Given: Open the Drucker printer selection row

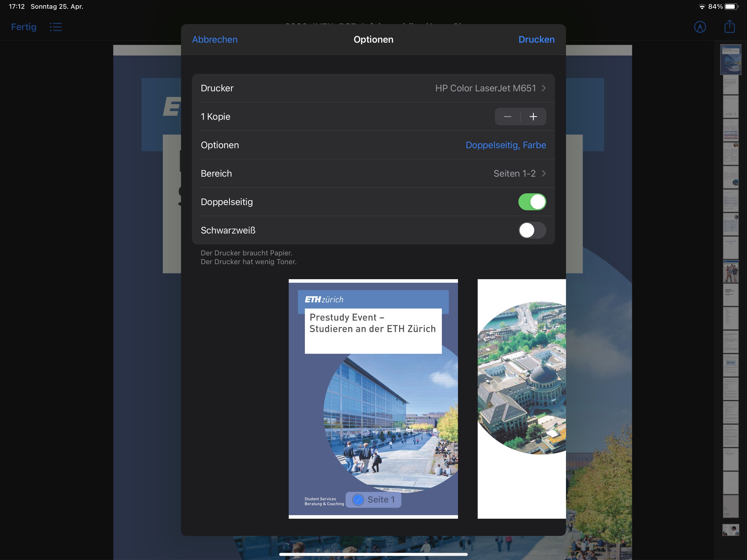Looking at the screenshot, I should pos(373,88).
